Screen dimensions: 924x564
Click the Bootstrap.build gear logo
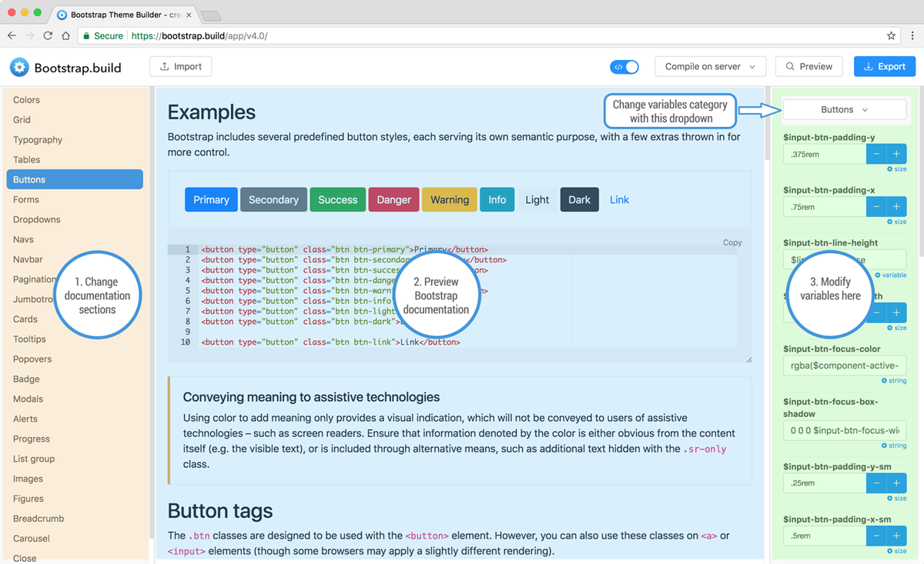(x=19, y=67)
